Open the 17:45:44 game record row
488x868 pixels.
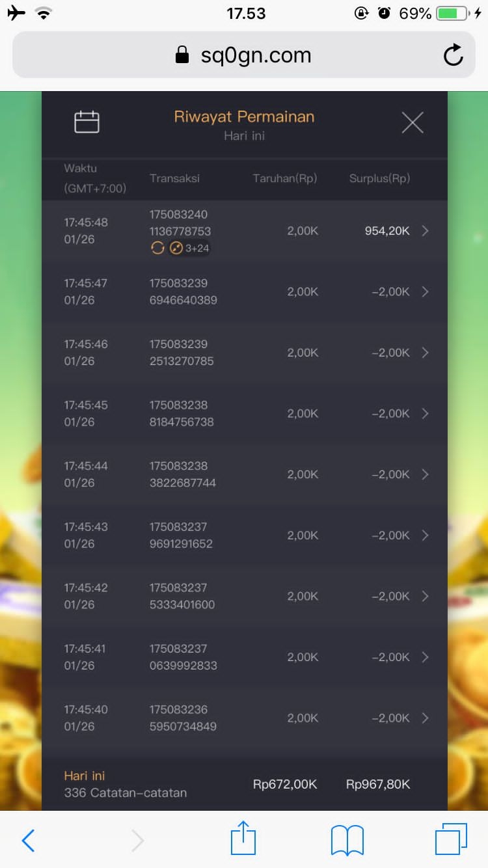coord(244,474)
